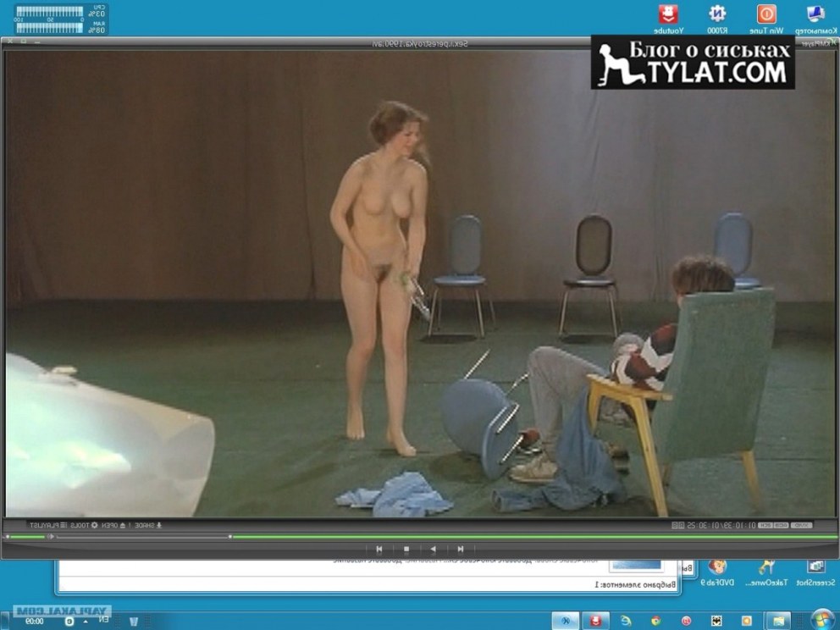Click the EN language indicator in tray
Image resolution: width=840 pixels, height=630 pixels.
(x=104, y=620)
